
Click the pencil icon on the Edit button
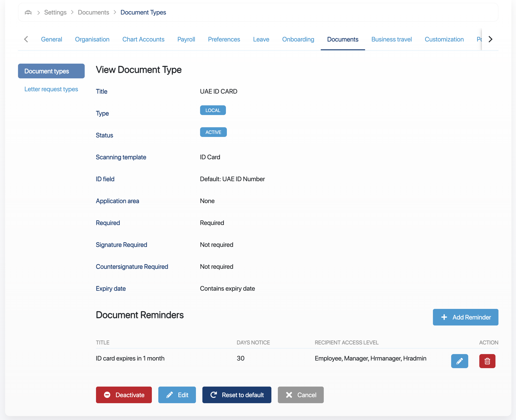click(169, 395)
